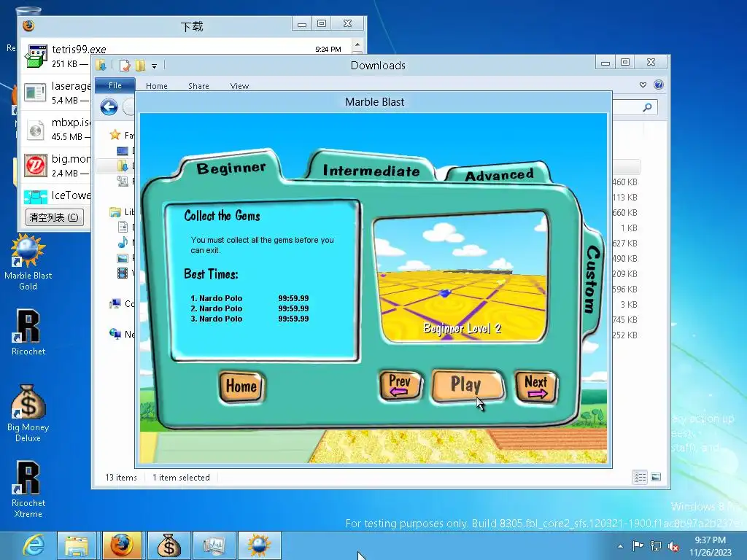Open the Custom levels side tab
Viewport: 747px width, 560px height.
[x=592, y=279]
